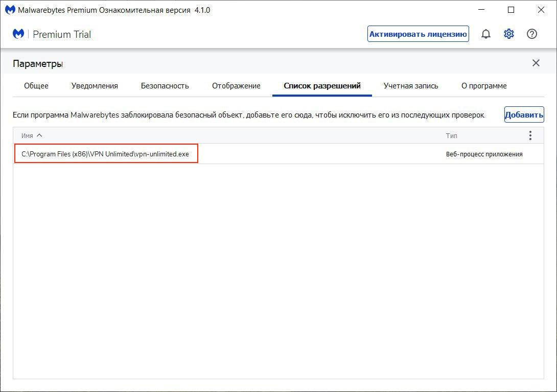Select the Отображение tab
The width and height of the screenshot is (557, 392).
click(236, 86)
